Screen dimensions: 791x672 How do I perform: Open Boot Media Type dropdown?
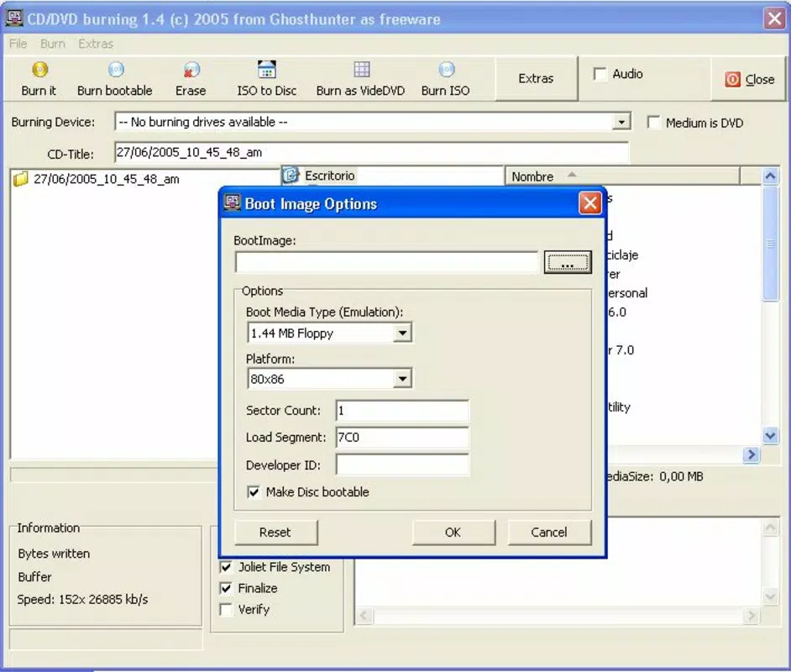tap(402, 333)
